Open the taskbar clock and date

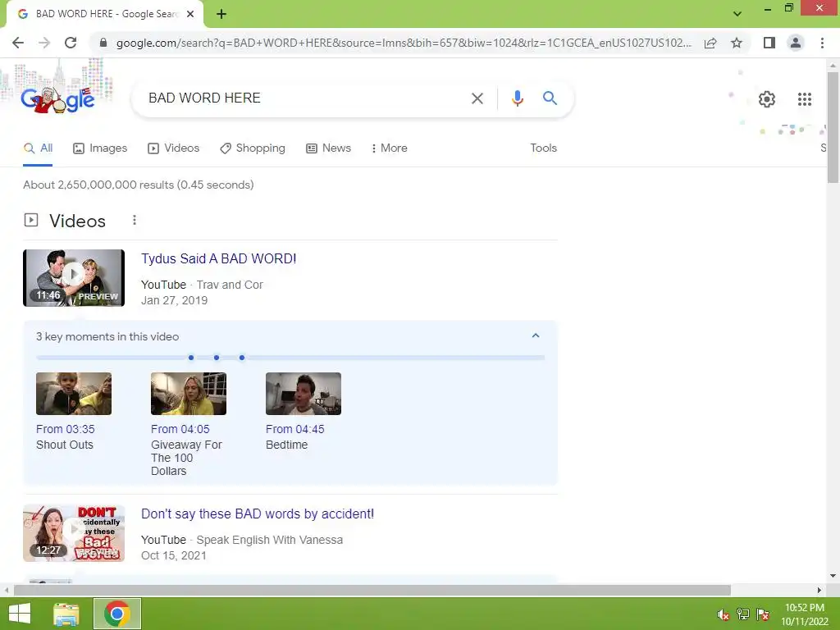805,614
